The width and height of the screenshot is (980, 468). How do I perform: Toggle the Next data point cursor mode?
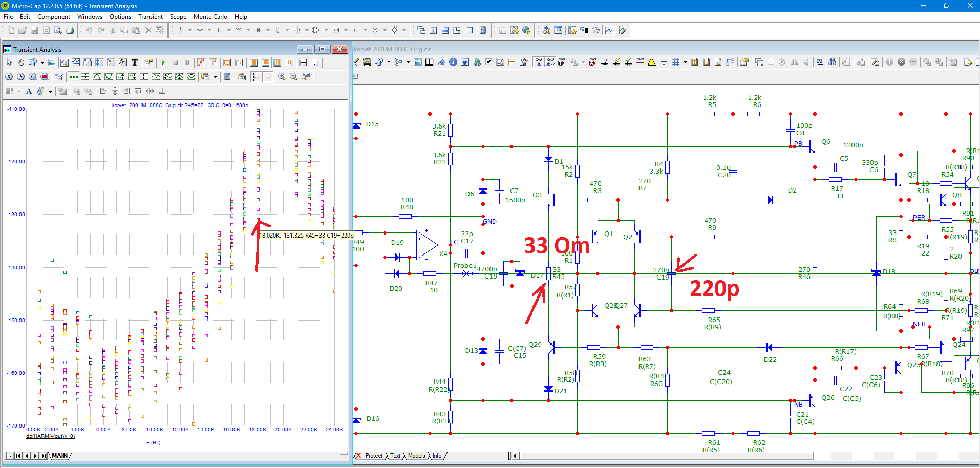click(x=74, y=76)
